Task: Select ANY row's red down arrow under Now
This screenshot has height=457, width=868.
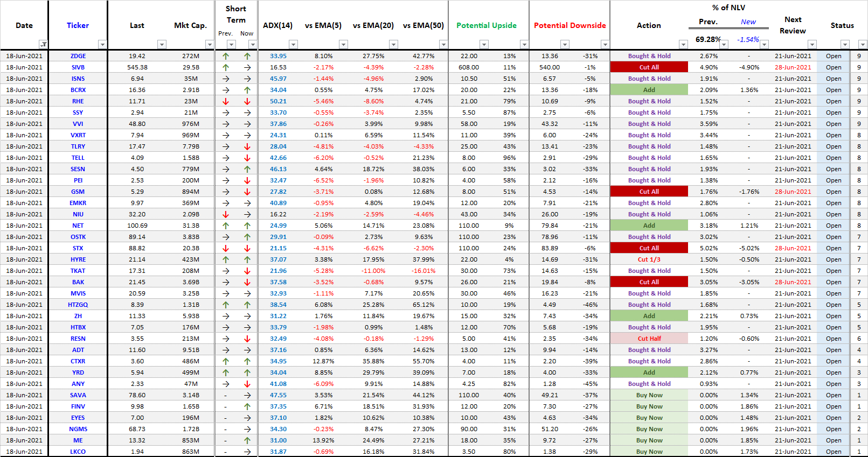Action: pyautogui.click(x=247, y=384)
